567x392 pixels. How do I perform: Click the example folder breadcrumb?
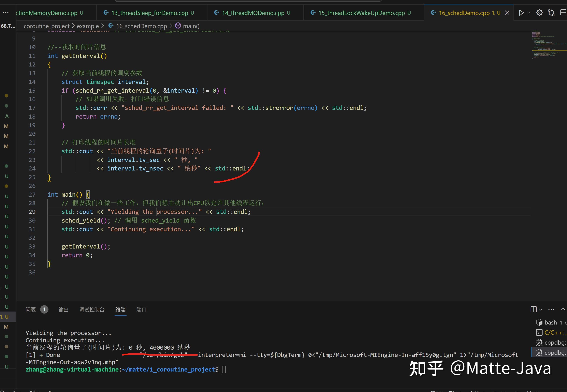click(x=88, y=26)
